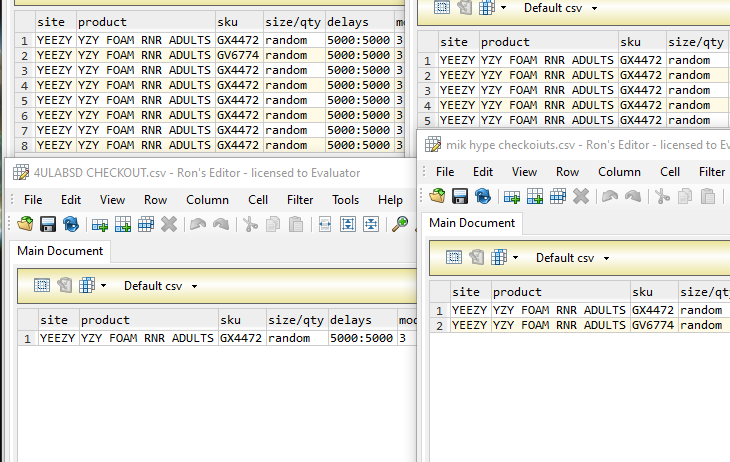Delete X icon in mik hype checkoiuts toolbar
This screenshot has height=462, width=730.
[x=581, y=197]
